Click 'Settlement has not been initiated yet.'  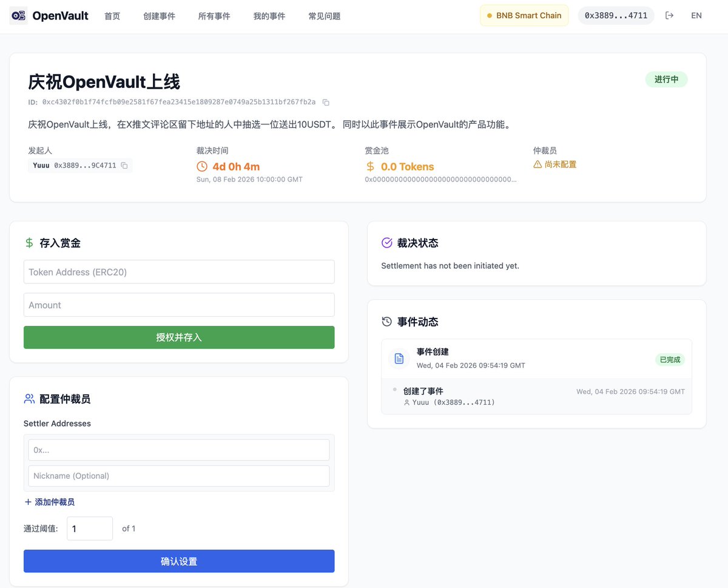(450, 266)
